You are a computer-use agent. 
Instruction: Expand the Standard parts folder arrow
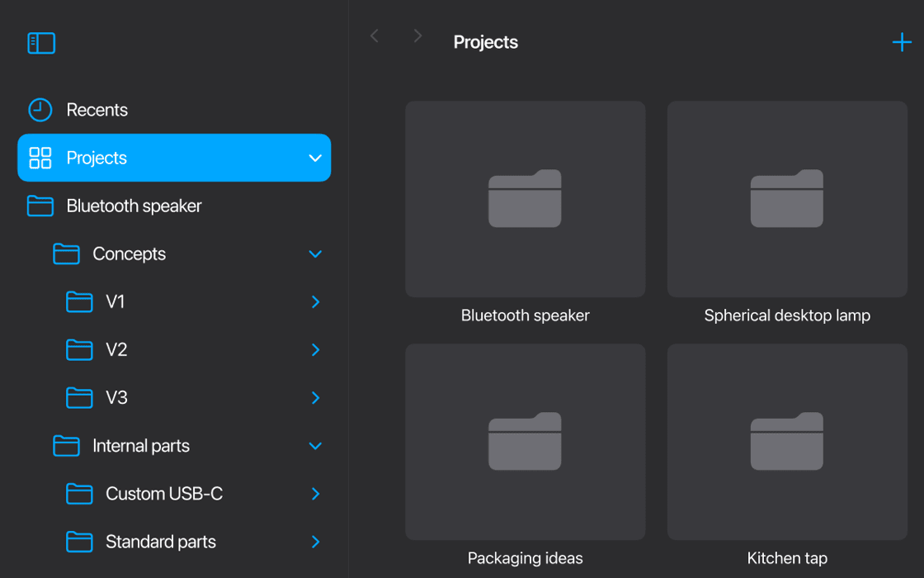click(x=315, y=542)
